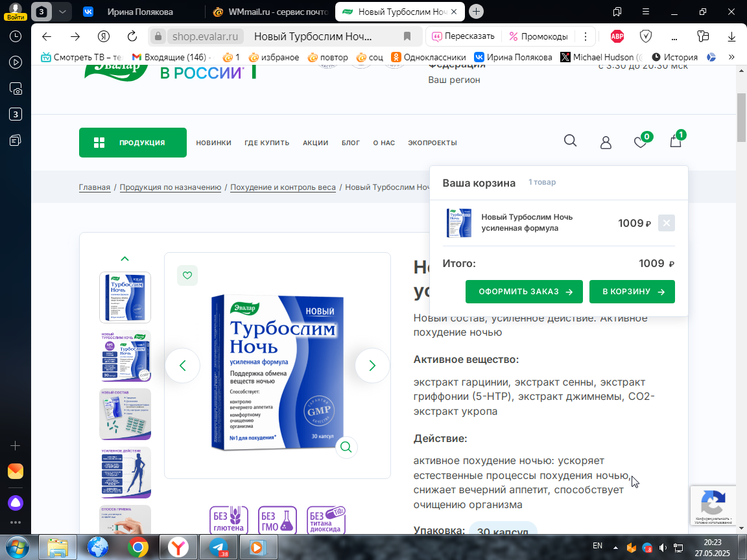Open the video player icon in the sidebar

tap(16, 62)
